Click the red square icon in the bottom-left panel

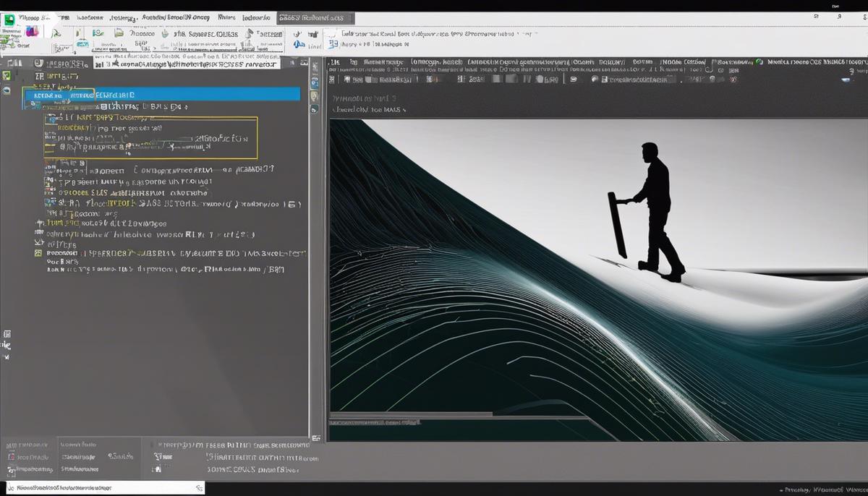(x=10, y=457)
